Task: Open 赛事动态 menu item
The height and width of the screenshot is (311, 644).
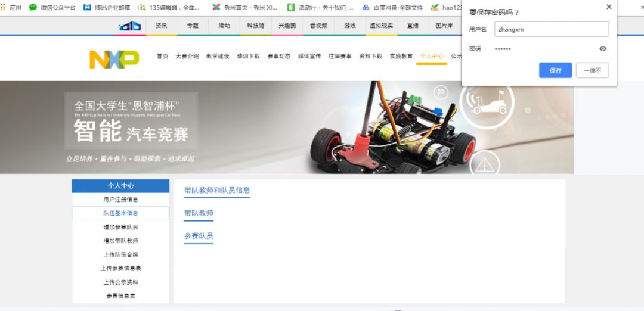Action: (x=279, y=57)
